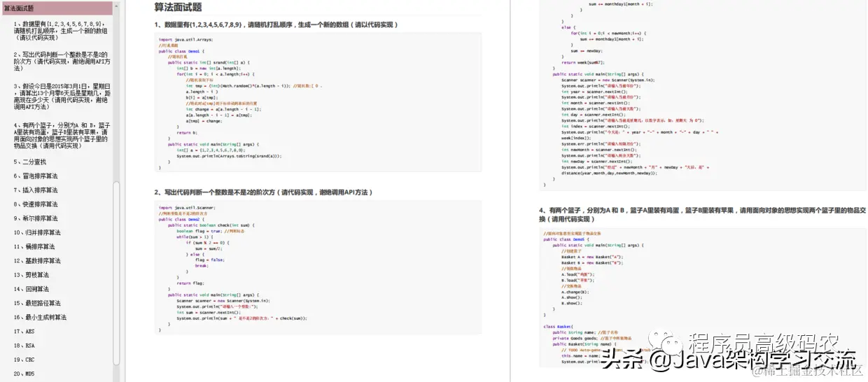Jump to 14、回溯算法 section
The width and height of the screenshot is (868, 382).
34,289
